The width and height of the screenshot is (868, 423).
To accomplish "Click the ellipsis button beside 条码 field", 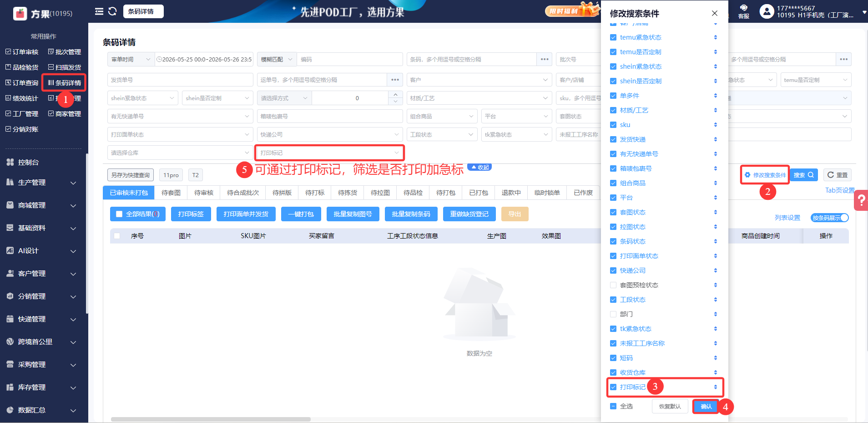I will (x=545, y=59).
